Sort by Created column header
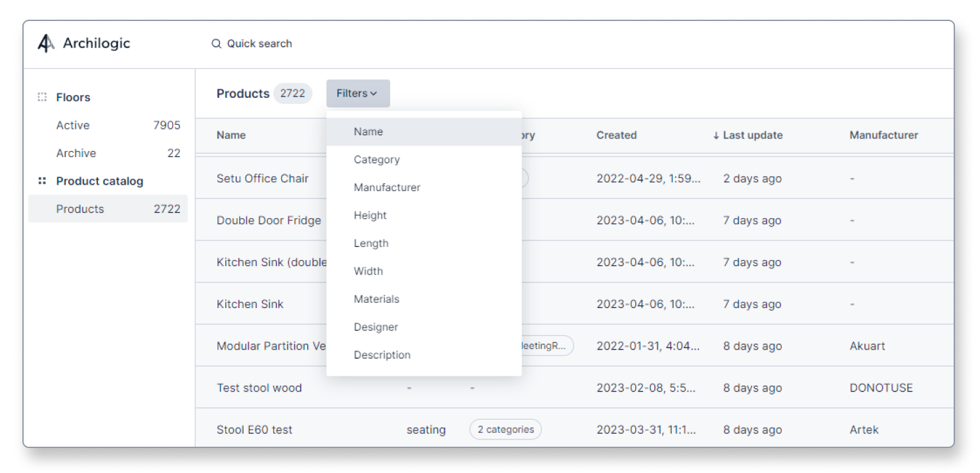This screenshot has height=473, width=980. pyautogui.click(x=617, y=135)
